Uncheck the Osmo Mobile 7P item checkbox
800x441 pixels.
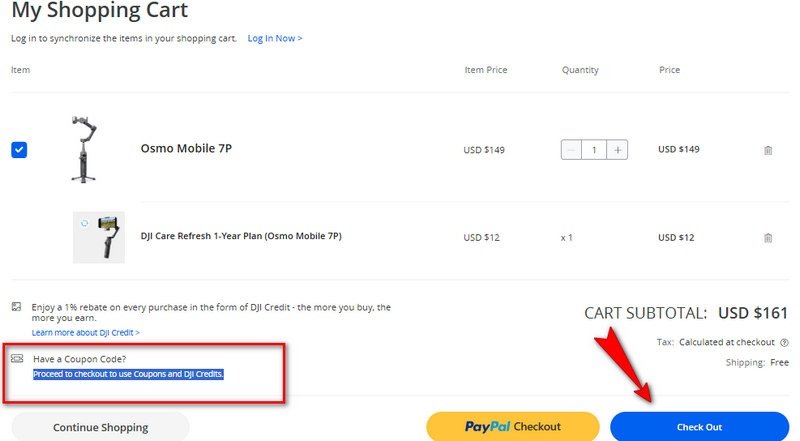click(20, 150)
